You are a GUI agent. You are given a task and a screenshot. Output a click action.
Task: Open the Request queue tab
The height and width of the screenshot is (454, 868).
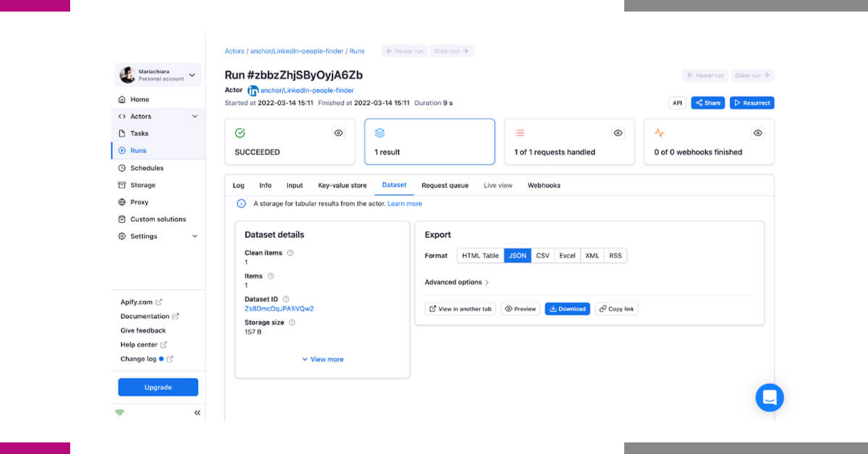coord(445,186)
